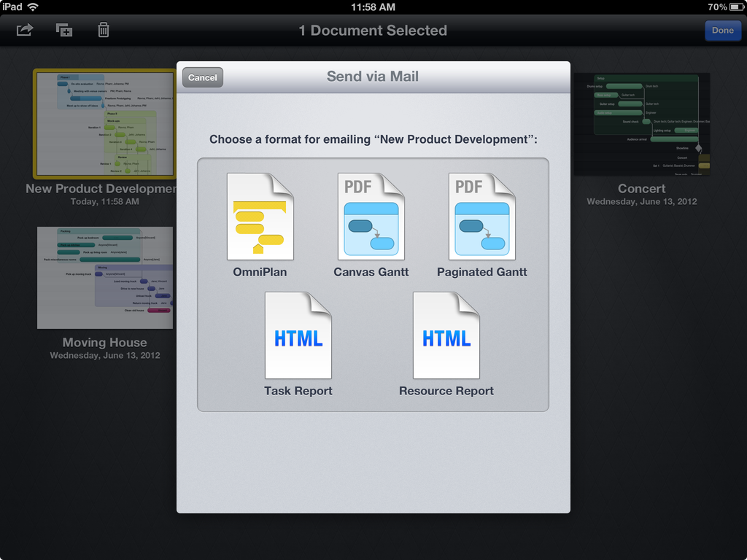Tap the OmniPlan format label

tap(260, 272)
